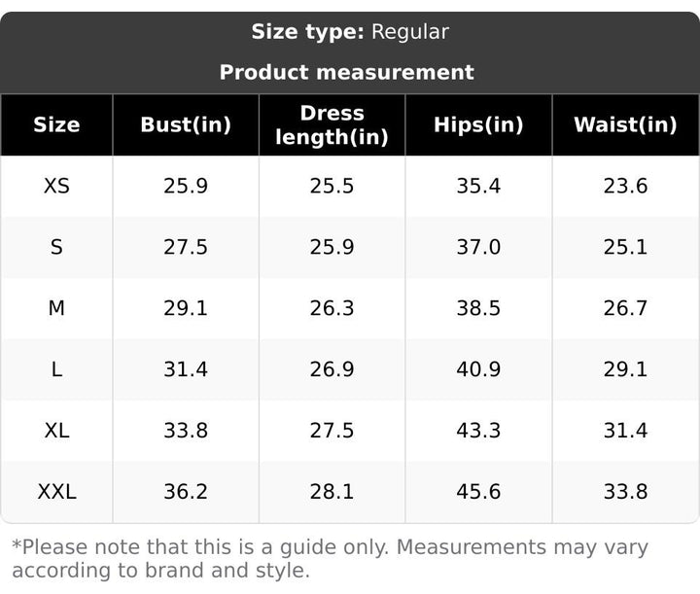The image size is (700, 594).
Task: Click the L size row label
Action: click(x=56, y=369)
